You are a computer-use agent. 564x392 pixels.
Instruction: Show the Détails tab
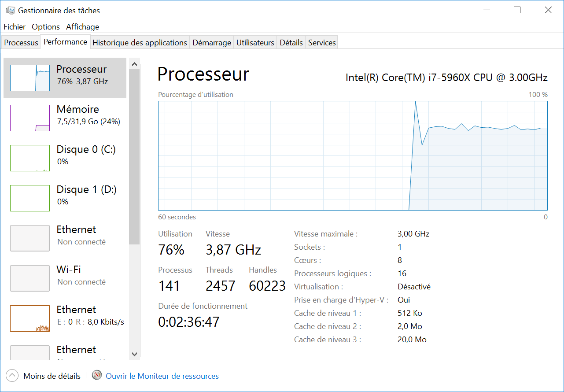click(291, 43)
